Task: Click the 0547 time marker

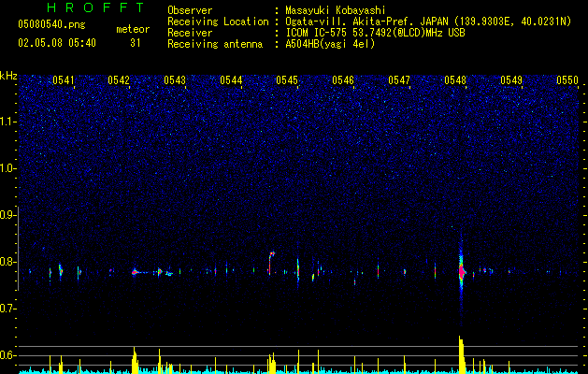Action: click(x=399, y=80)
